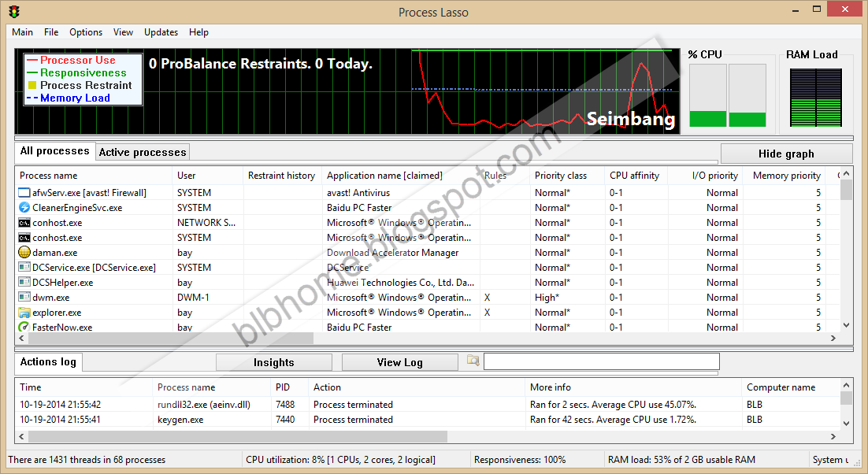Click process list vertical scrollbar up arrow
Image resolution: width=868 pixels, height=474 pixels.
tap(846, 174)
